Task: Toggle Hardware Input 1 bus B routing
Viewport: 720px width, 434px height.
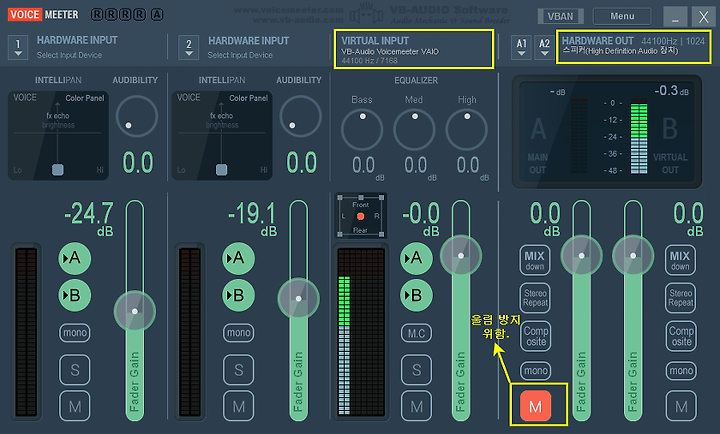Action: point(74,295)
